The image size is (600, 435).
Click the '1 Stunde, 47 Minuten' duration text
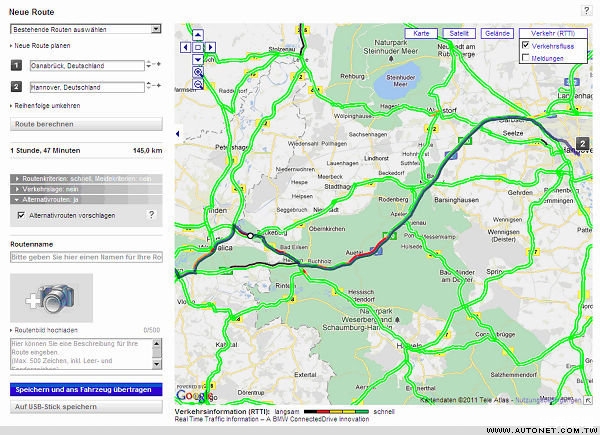coord(45,150)
